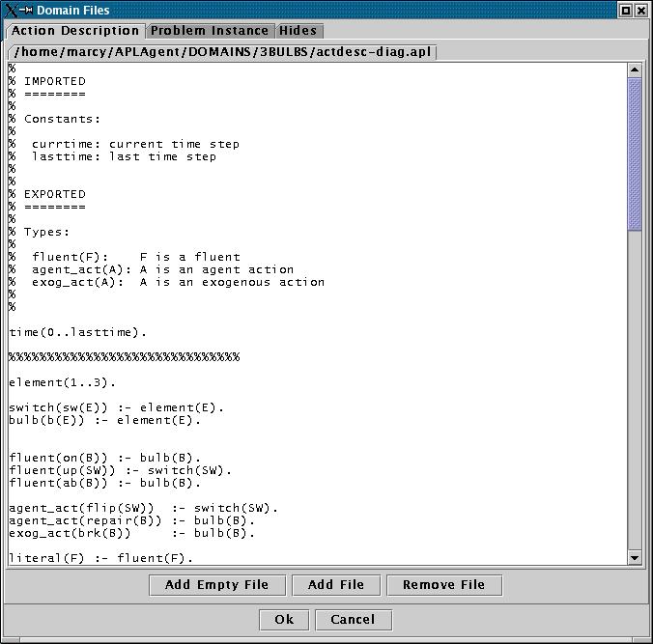The width and height of the screenshot is (653, 644).
Task: Click the scrollbar down arrow
Action: point(635,557)
